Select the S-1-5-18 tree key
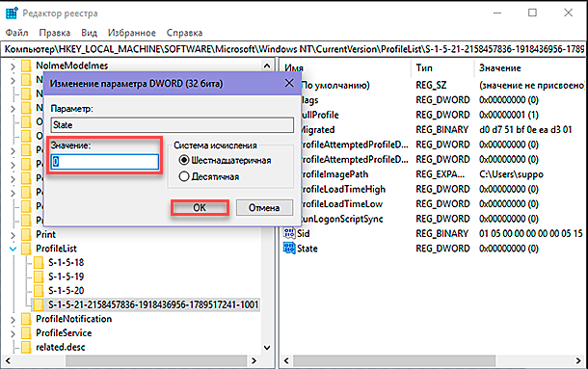Image resolution: width=588 pixels, height=369 pixels. [x=66, y=262]
